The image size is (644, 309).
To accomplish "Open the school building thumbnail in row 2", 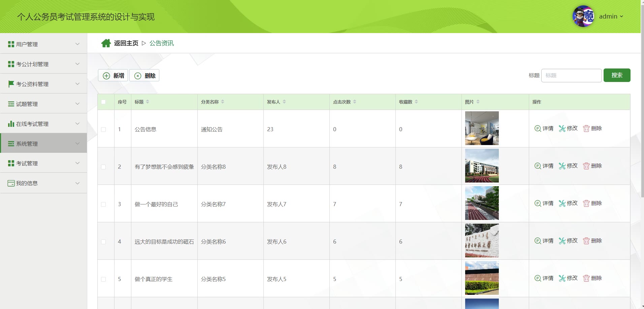I will tap(482, 166).
